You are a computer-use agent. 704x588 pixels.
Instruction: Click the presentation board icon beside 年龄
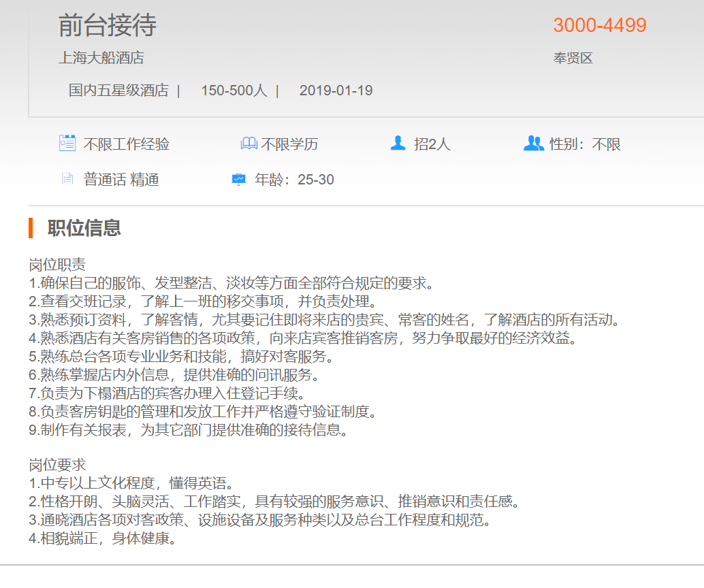pos(238,179)
